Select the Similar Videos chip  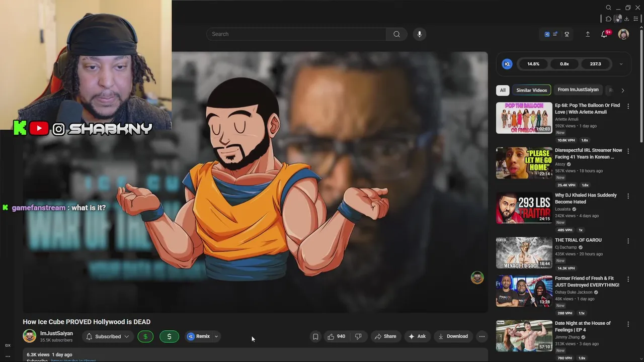click(x=531, y=90)
